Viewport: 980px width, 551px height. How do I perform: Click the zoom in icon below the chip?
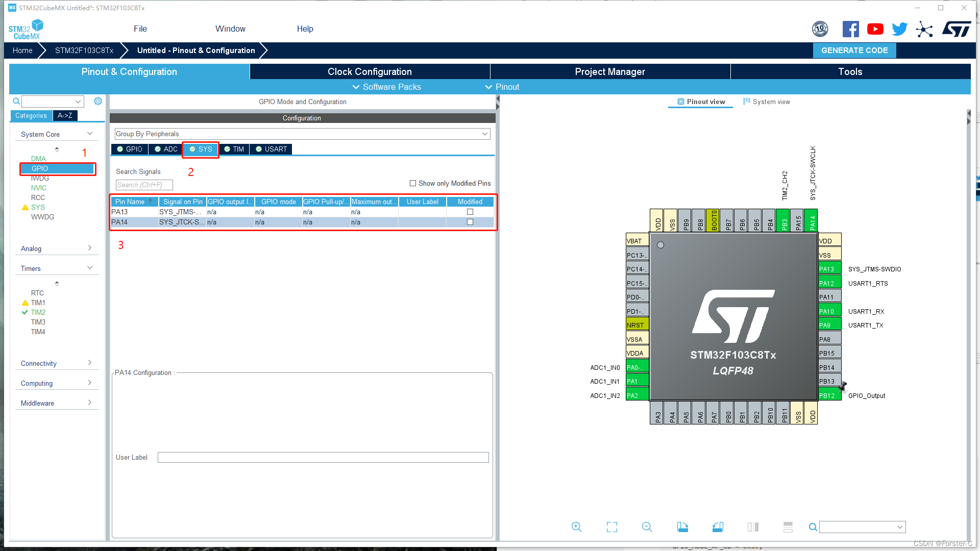tap(576, 527)
